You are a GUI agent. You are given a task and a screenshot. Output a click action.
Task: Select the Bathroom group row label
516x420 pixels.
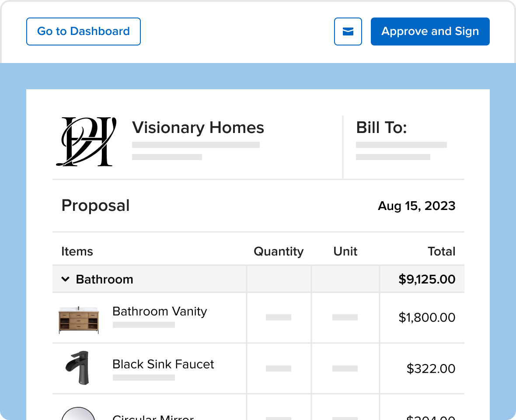pyautogui.click(x=105, y=279)
